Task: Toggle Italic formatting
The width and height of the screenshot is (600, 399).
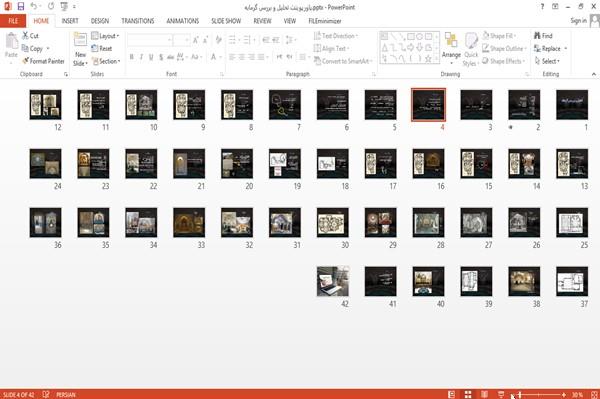Action: 141,57
